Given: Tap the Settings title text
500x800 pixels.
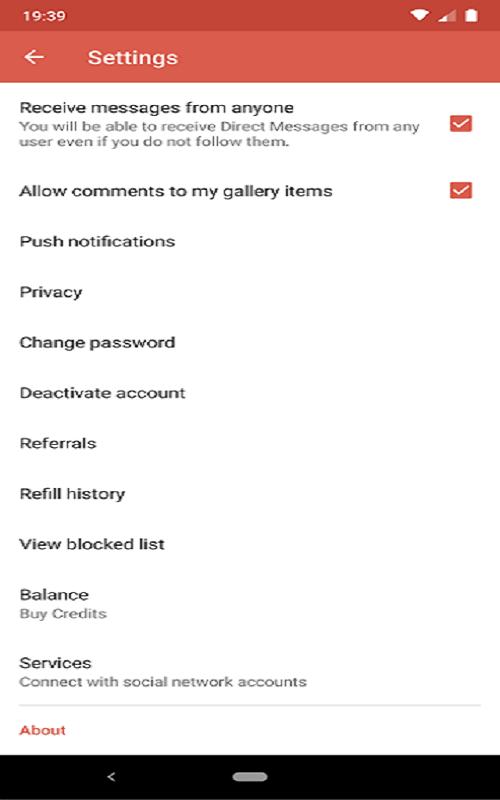Looking at the screenshot, I should tap(133, 58).
